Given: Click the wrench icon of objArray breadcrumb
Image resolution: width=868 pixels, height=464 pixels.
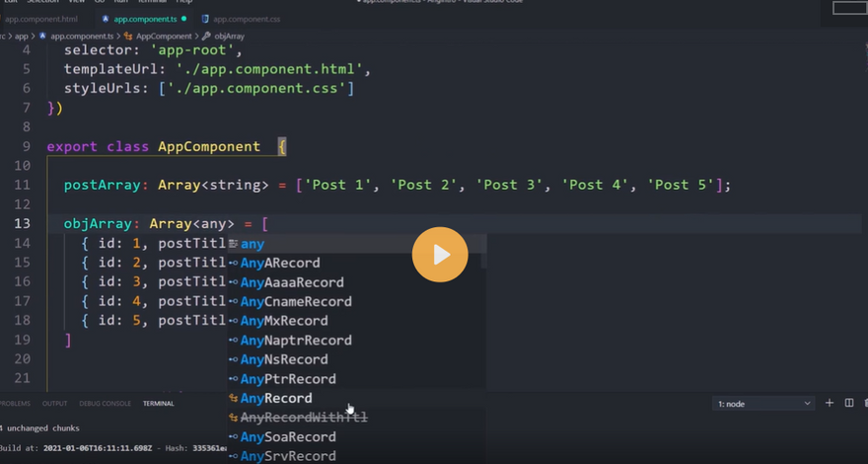Looking at the screenshot, I should (206, 36).
